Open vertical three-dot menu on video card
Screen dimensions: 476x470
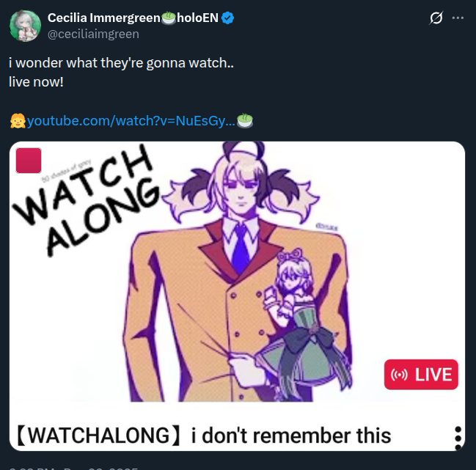point(458,438)
